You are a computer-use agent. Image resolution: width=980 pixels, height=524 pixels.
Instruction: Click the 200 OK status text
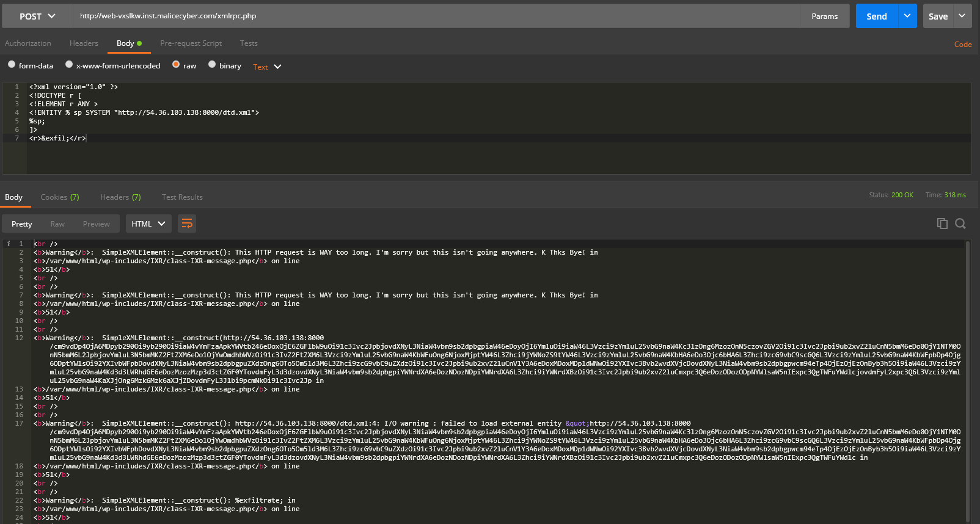click(902, 195)
